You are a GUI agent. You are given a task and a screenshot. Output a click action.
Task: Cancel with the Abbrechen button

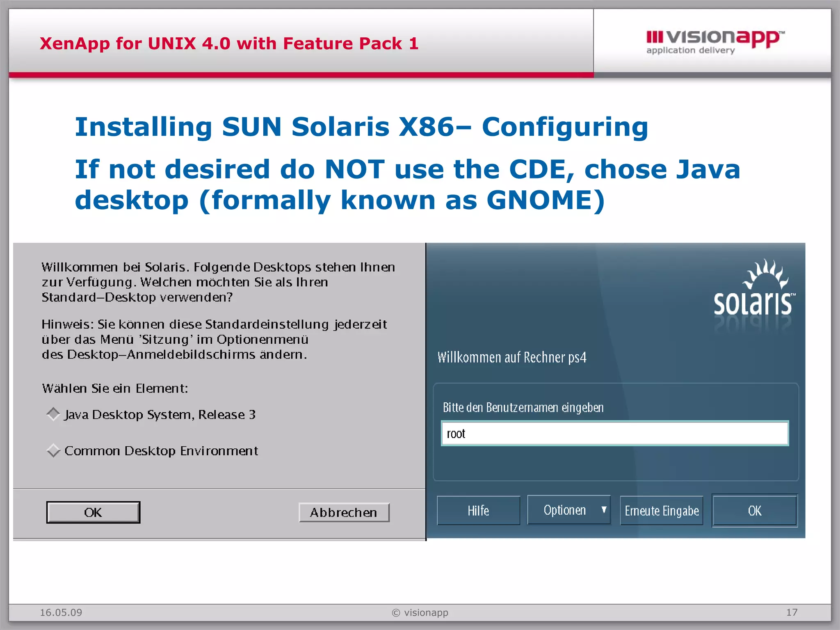344,512
